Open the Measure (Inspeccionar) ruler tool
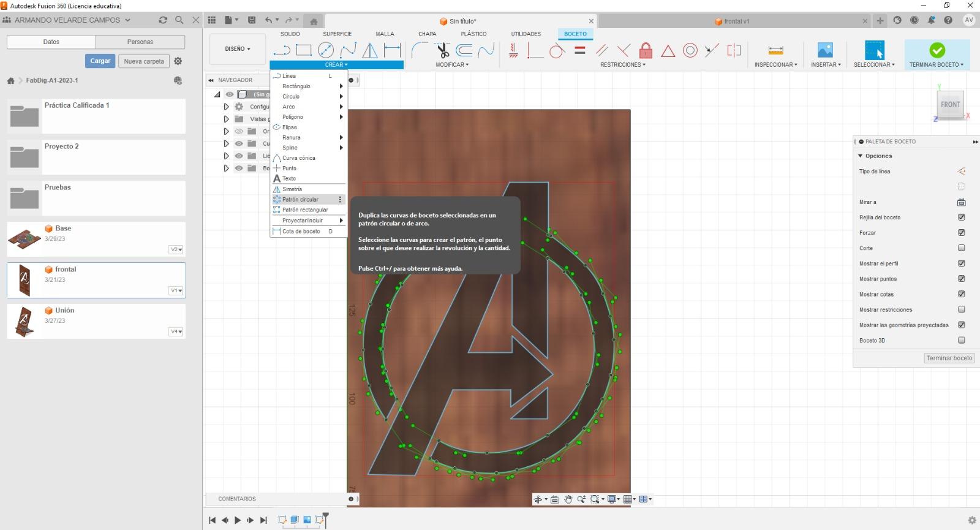 point(775,50)
